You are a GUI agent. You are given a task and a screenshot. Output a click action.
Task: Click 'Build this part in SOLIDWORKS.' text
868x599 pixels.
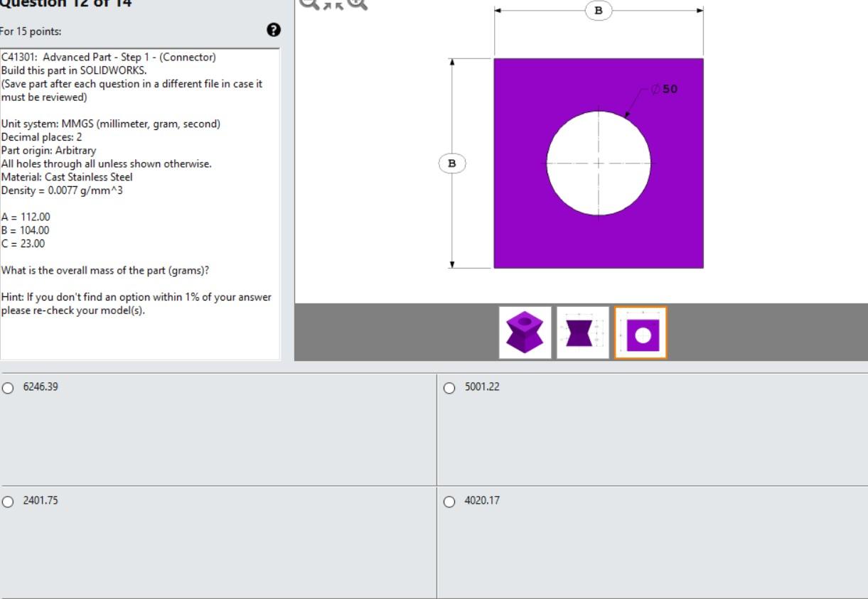[x=74, y=70]
